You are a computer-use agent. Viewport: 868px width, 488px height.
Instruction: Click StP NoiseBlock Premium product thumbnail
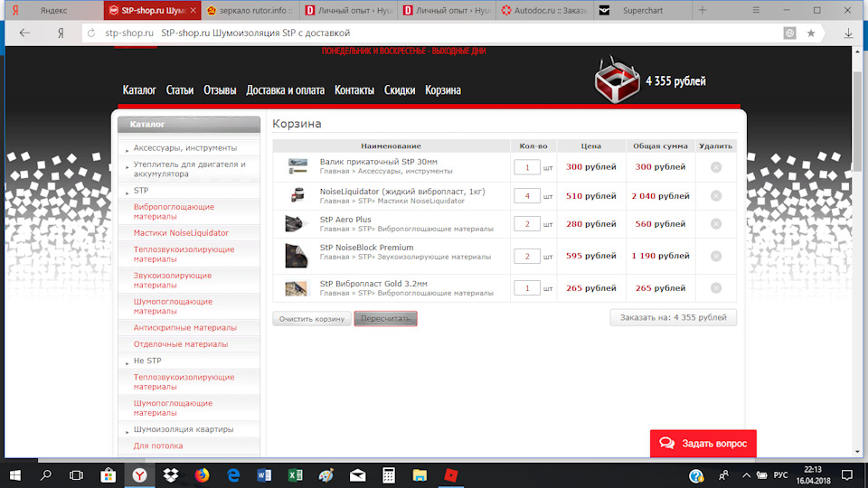click(297, 256)
